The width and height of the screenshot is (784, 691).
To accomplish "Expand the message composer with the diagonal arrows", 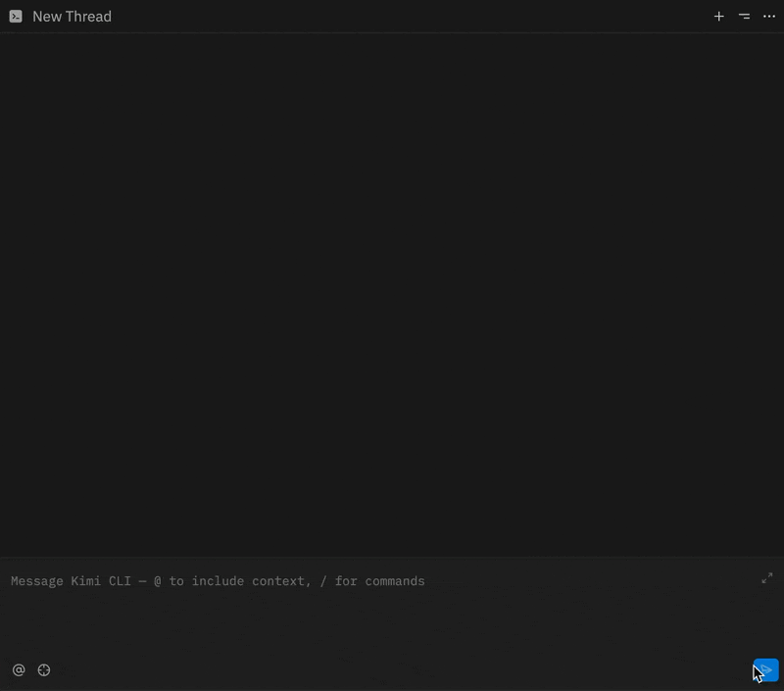I will tap(766, 579).
